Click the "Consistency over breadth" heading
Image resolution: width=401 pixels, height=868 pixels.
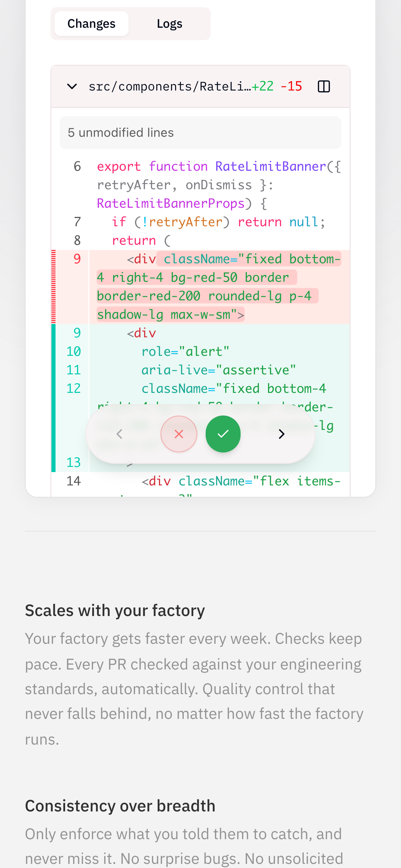(x=120, y=806)
